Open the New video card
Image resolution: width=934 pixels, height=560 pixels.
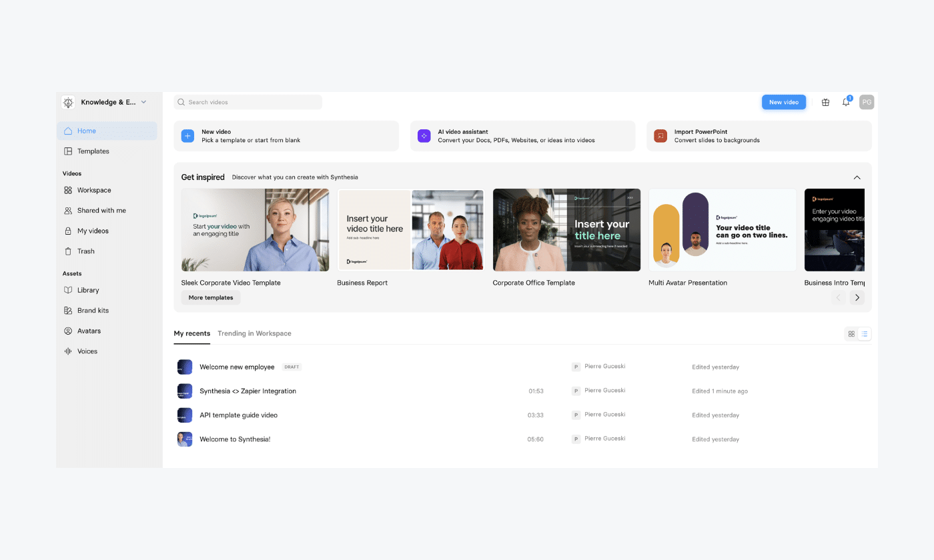pos(286,136)
